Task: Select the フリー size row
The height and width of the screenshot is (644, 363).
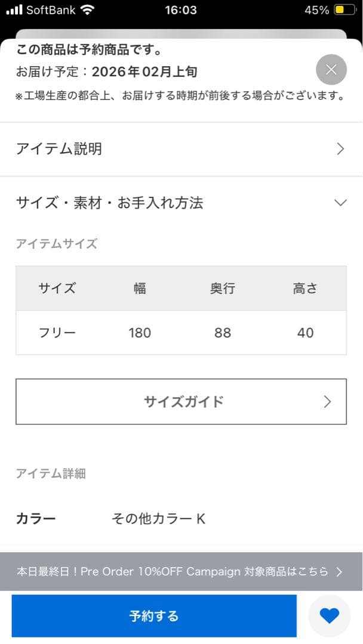Action: 56,333
